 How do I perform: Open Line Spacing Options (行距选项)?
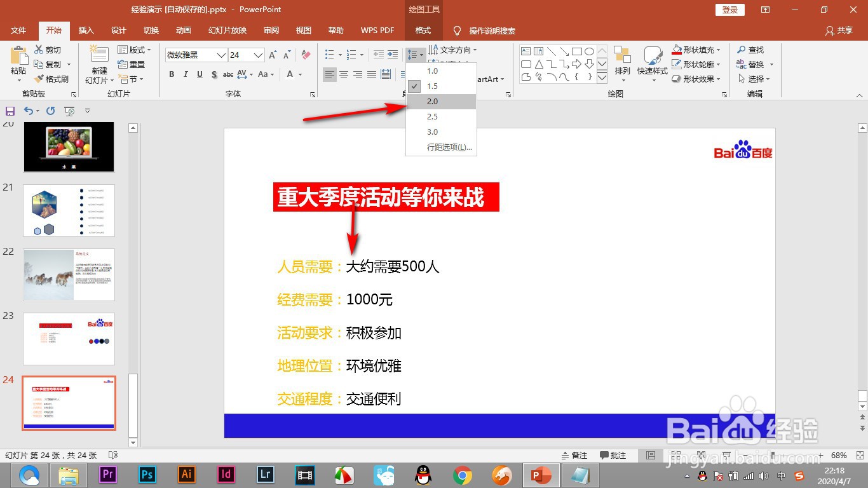(441, 147)
